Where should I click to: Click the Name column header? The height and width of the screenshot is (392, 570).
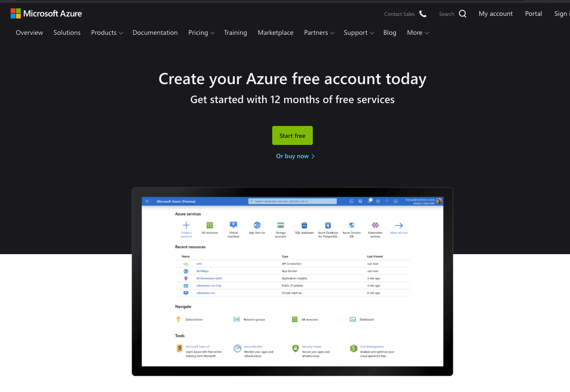pos(186,256)
